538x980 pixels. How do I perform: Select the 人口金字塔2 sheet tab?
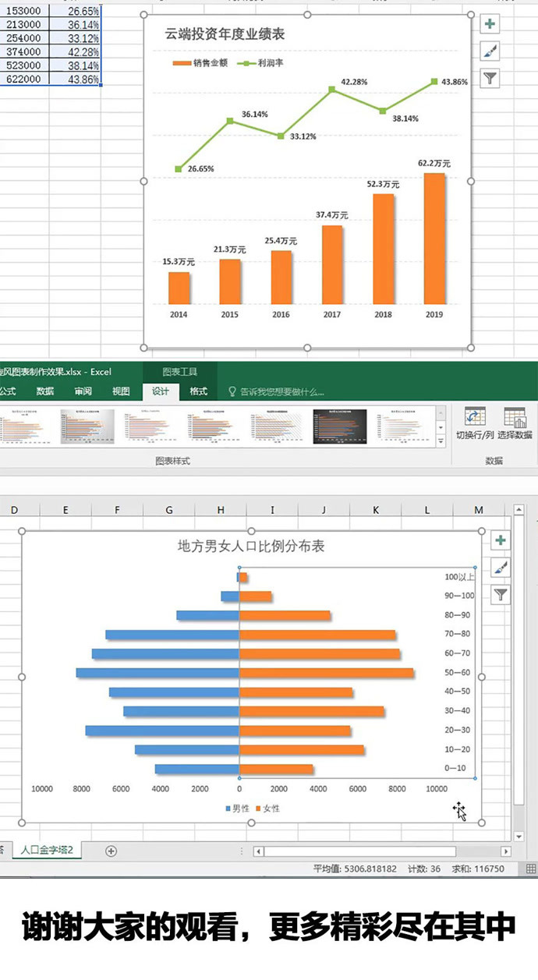click(47, 851)
